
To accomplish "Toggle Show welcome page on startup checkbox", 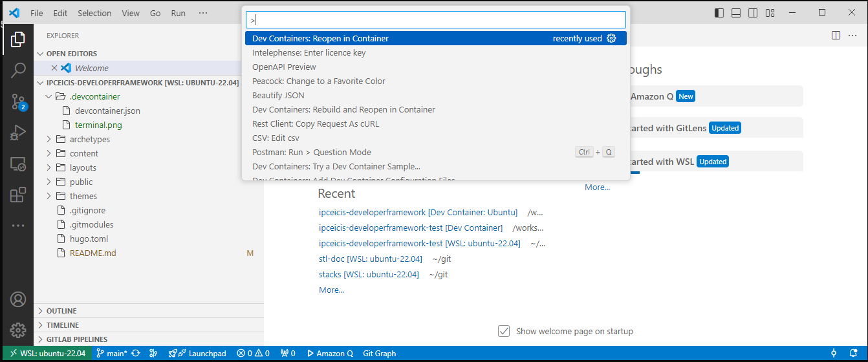I will [504, 331].
